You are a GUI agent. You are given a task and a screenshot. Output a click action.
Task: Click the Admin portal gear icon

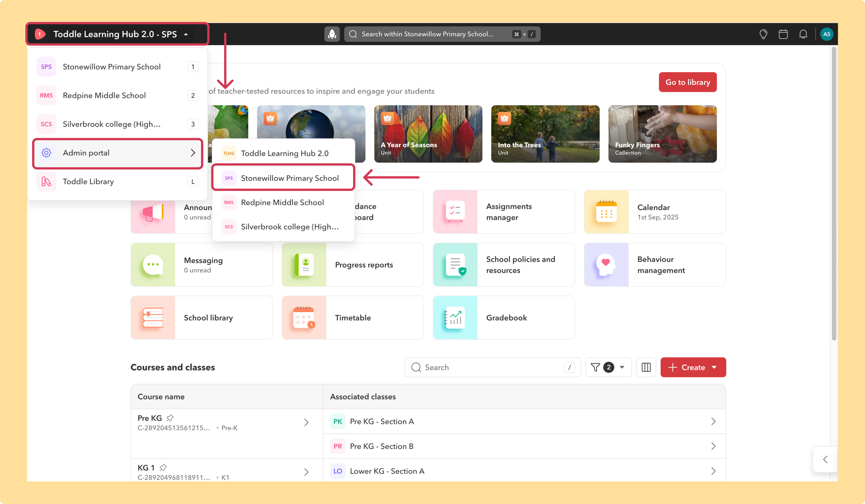[x=46, y=153]
